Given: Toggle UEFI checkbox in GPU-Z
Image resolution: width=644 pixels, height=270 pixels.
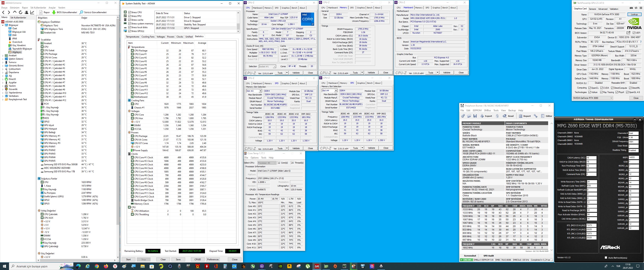Looking at the screenshot, I should point(634,33).
